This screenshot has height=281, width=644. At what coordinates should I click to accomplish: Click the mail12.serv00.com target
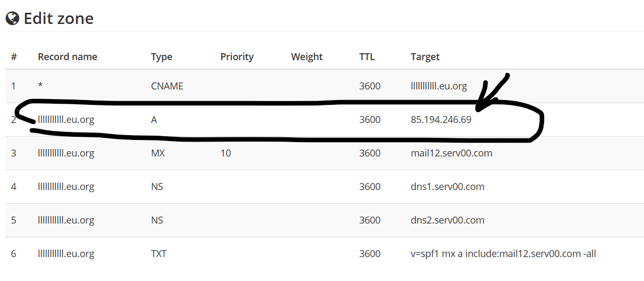[451, 153]
